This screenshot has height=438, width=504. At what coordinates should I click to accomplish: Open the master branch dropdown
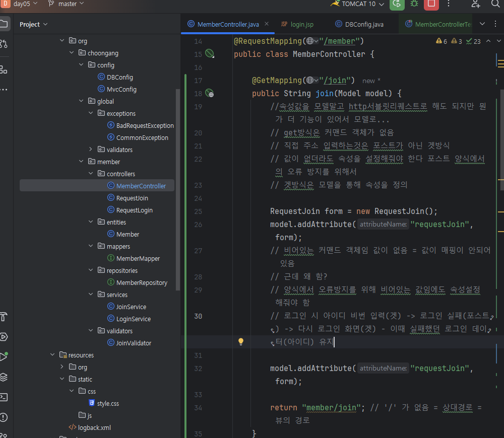click(66, 4)
